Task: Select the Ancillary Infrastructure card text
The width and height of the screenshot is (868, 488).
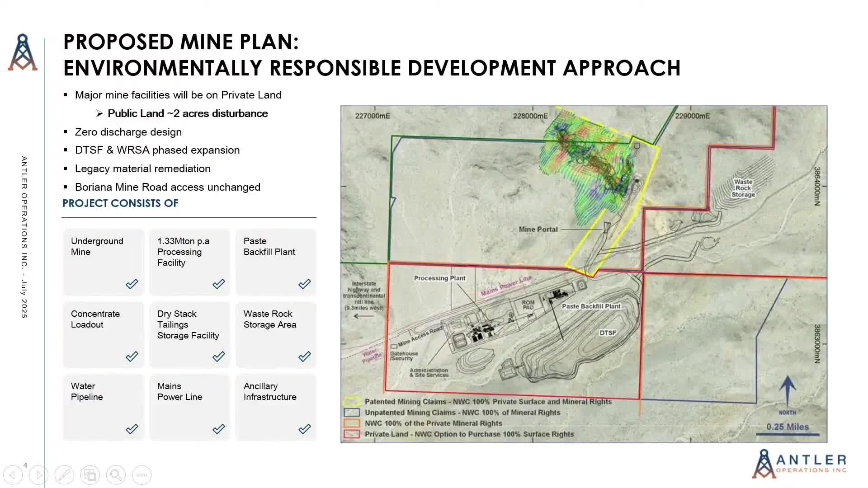Action: (270, 391)
